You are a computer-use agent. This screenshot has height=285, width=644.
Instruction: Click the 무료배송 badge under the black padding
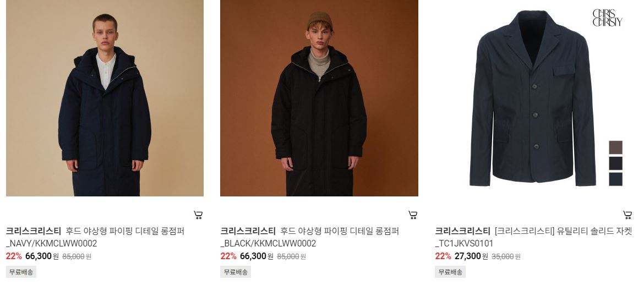click(x=236, y=272)
